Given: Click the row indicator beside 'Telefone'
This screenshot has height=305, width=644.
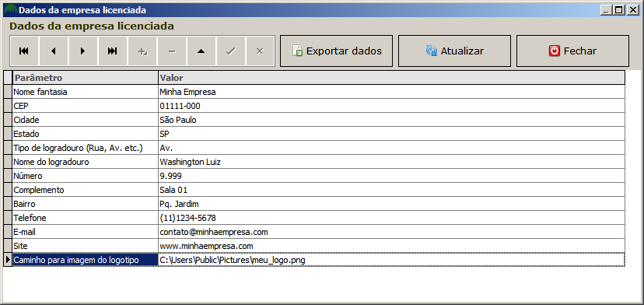Looking at the screenshot, I should click(x=8, y=218).
